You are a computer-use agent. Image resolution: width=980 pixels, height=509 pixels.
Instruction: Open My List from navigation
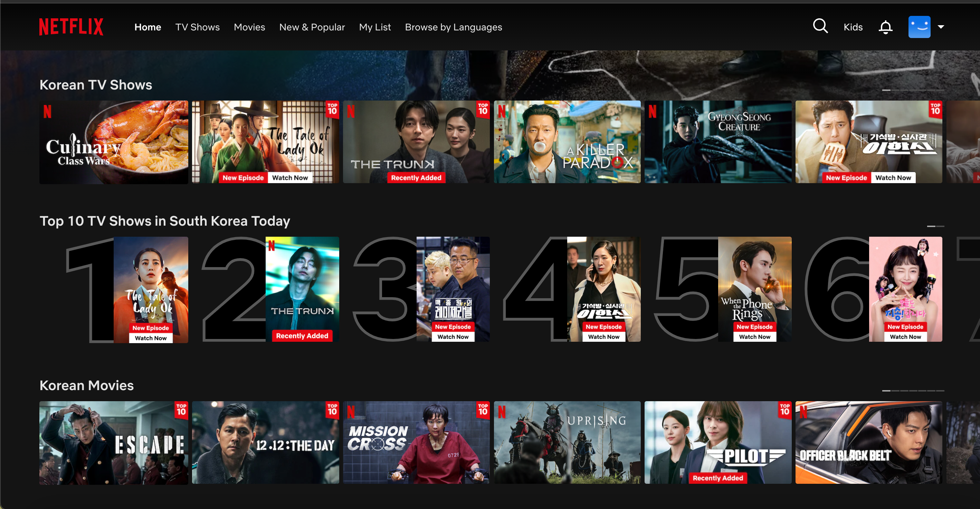[374, 27]
